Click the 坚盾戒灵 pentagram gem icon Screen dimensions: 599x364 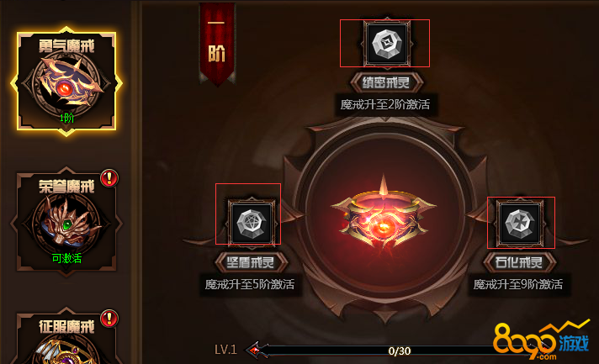click(252, 223)
